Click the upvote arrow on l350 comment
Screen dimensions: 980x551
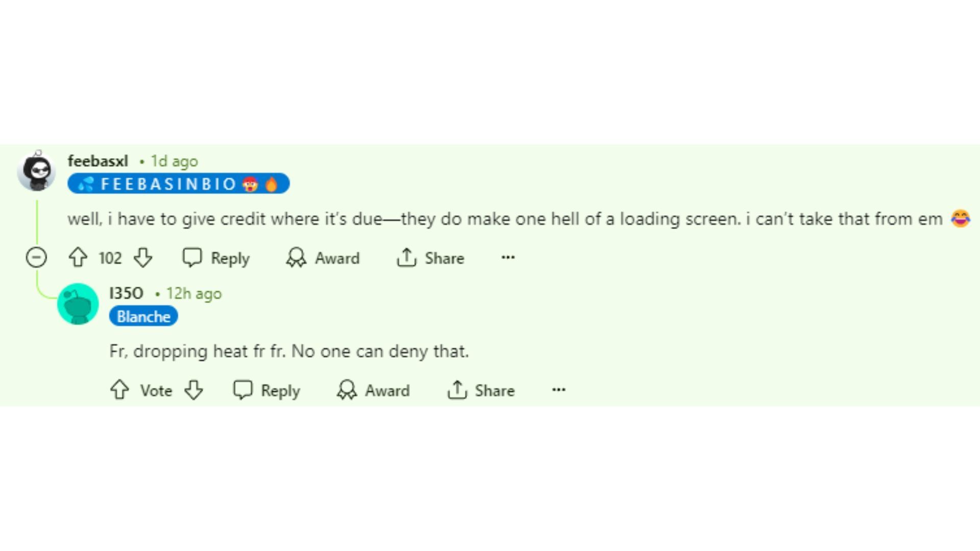pyautogui.click(x=120, y=390)
